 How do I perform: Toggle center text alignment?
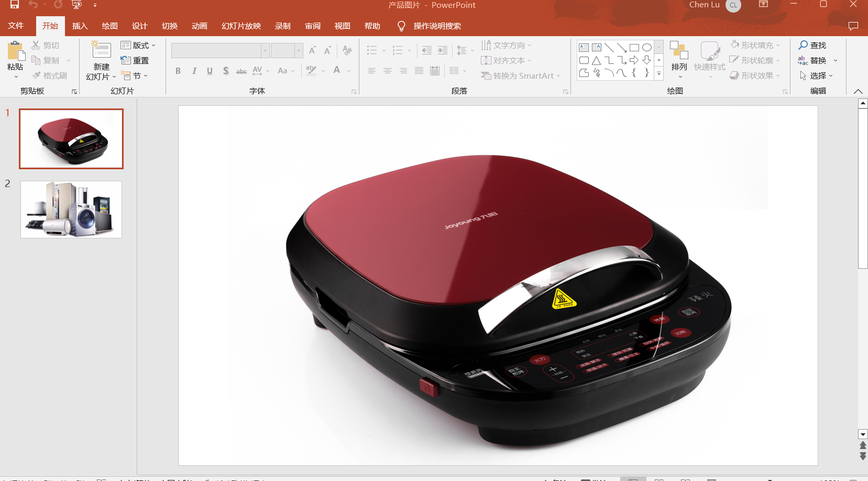[387, 71]
